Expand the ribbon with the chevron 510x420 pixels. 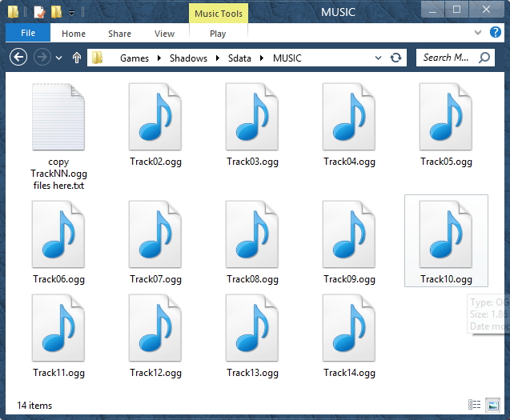tap(480, 33)
